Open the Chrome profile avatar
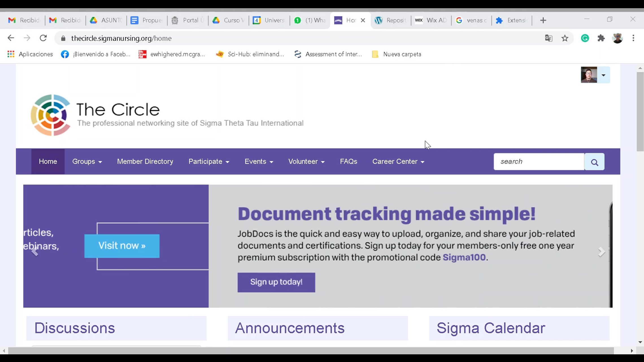This screenshot has height=362, width=644. click(617, 38)
